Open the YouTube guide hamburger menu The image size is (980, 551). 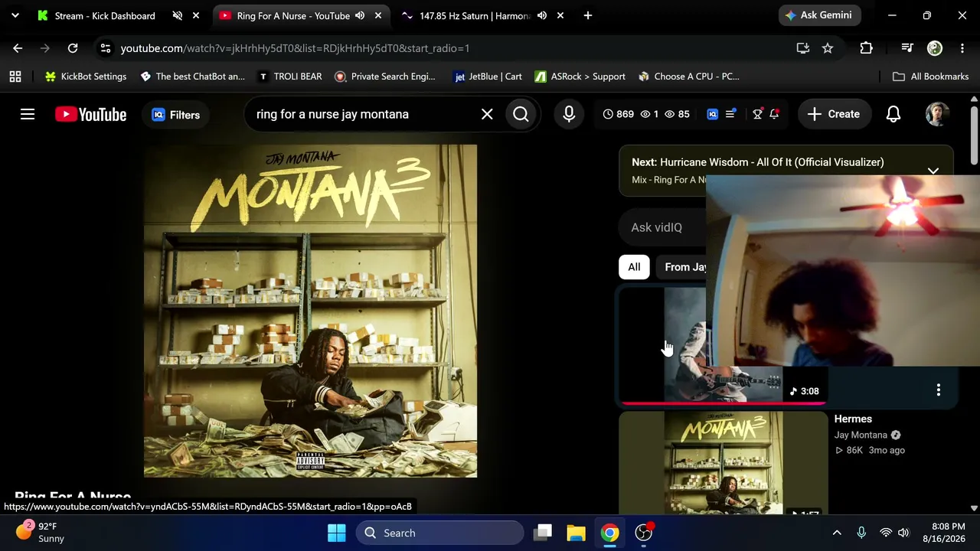point(28,115)
